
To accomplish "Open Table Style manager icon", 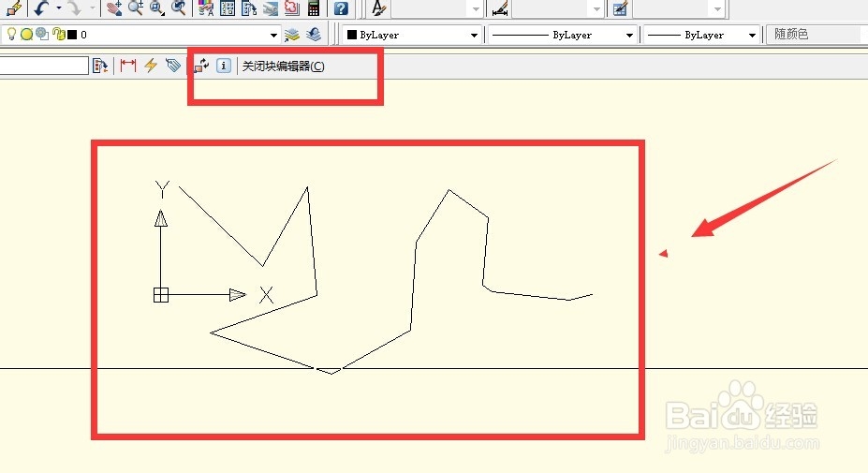I will pos(620,7).
